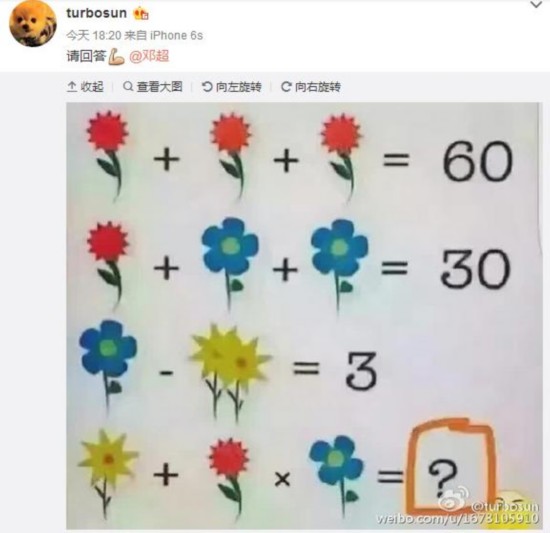Open the post options chevron dropdown
Screen dimensions: 550x533
[536, 5]
